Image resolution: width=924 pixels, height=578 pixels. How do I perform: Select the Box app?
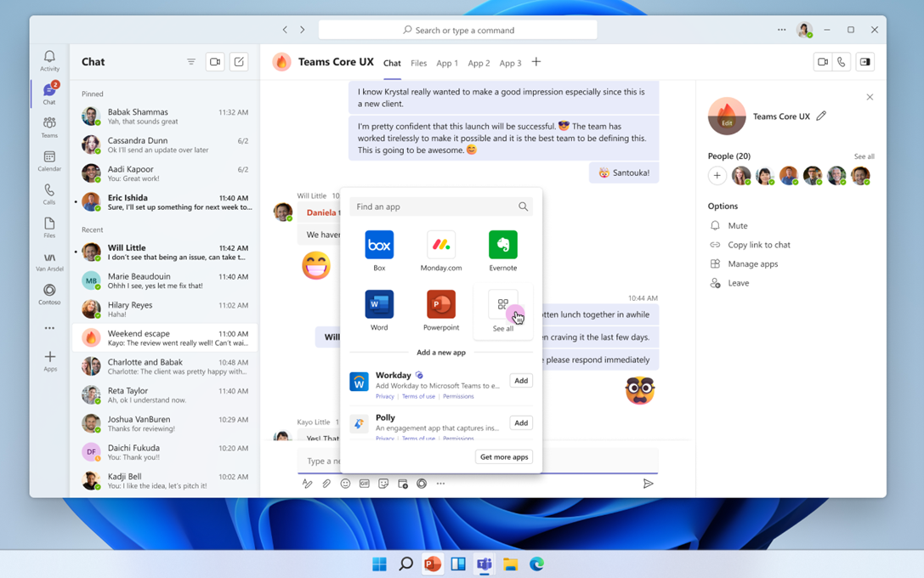(379, 251)
